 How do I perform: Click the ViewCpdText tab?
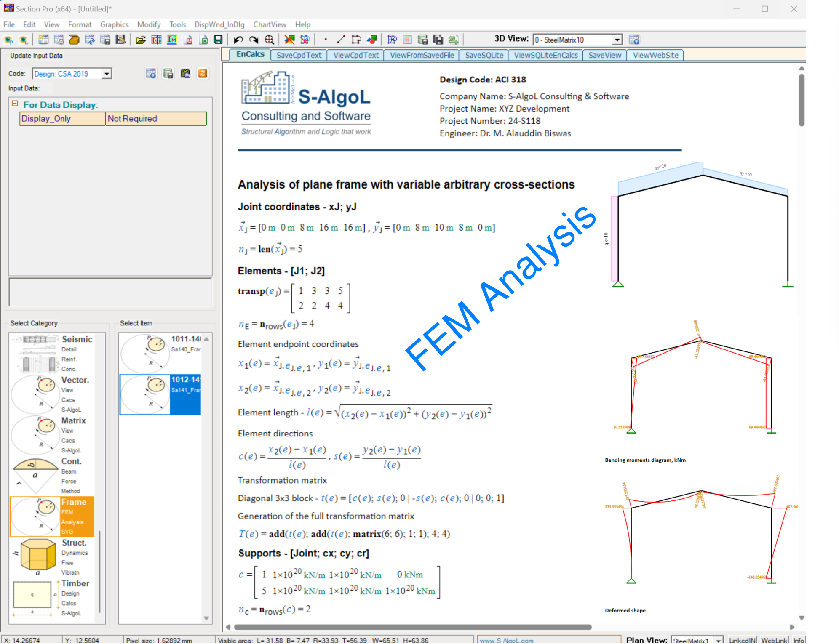[356, 55]
